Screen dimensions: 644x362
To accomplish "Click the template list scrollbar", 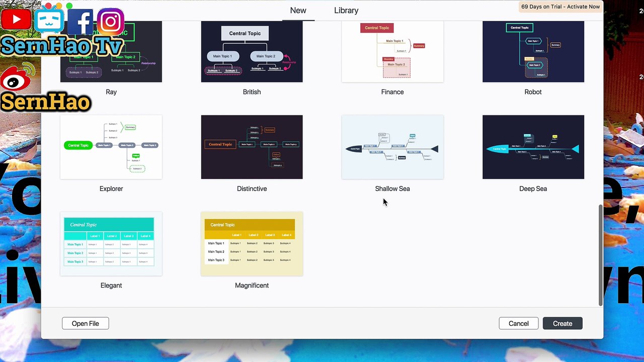I will tap(600, 255).
